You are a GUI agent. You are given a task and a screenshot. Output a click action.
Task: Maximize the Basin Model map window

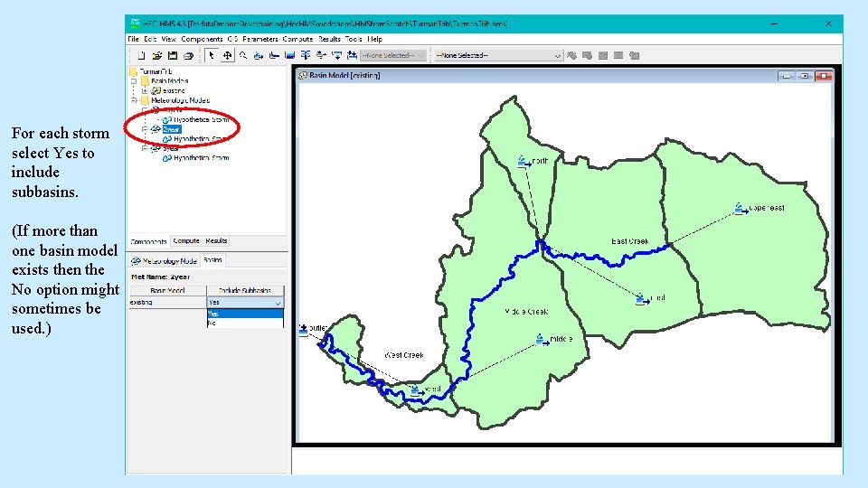point(805,76)
